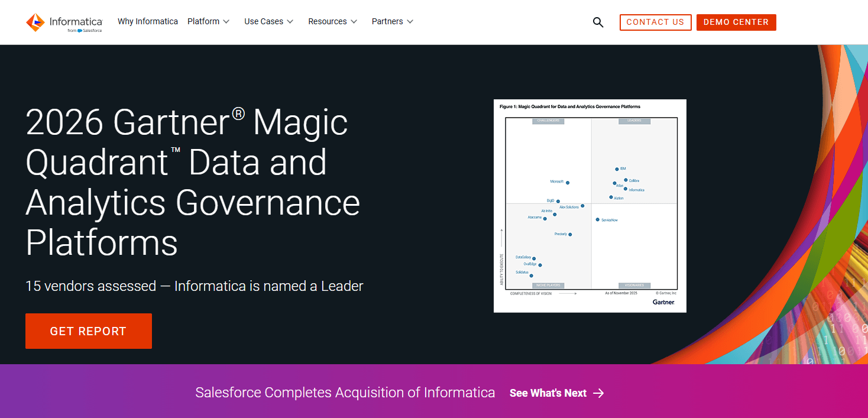The height and width of the screenshot is (418, 868).
Task: Click the Gartner logo on the chart
Action: click(x=664, y=302)
